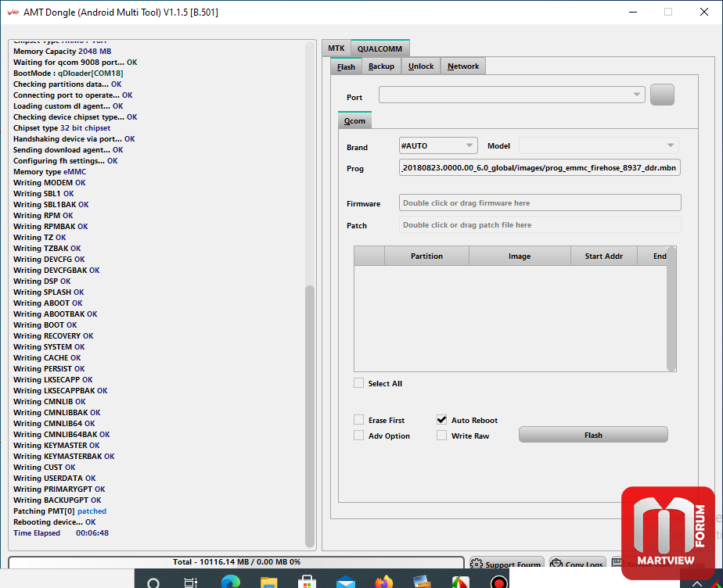Click the 'Time Elapsed' log line

(61, 532)
